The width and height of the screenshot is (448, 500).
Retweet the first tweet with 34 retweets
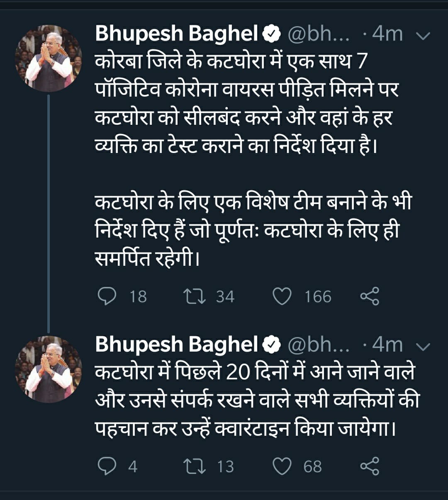tap(195, 296)
